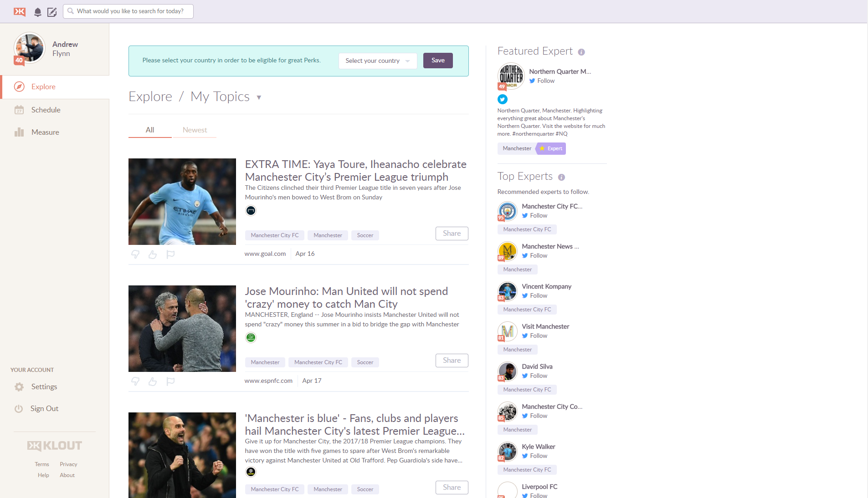Viewport: 868px width, 498px height.
Task: Click the www.espnfc.com source link
Action: pos(268,381)
